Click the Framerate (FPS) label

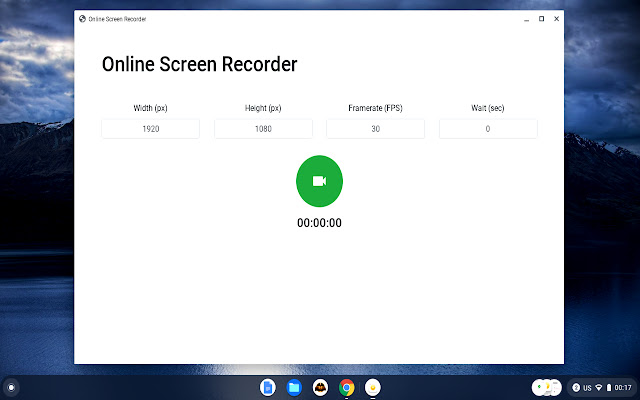tap(376, 108)
